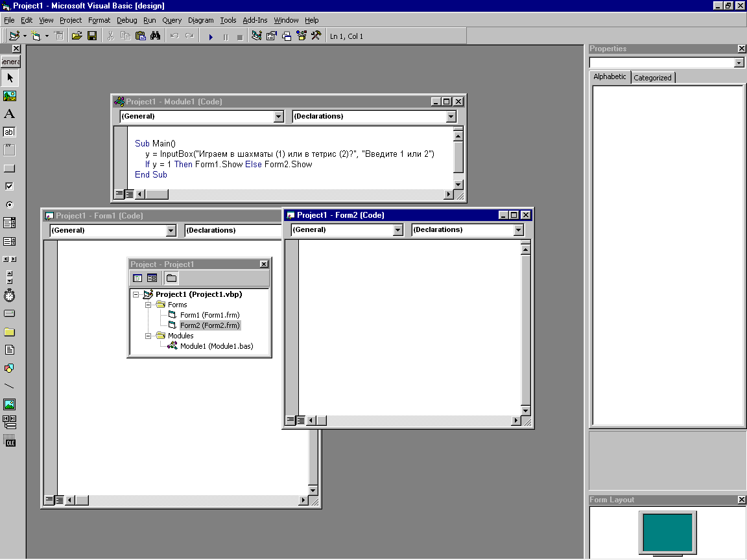The image size is (747, 560).
Task: Open Properties object selector dropdown
Action: coord(739,63)
